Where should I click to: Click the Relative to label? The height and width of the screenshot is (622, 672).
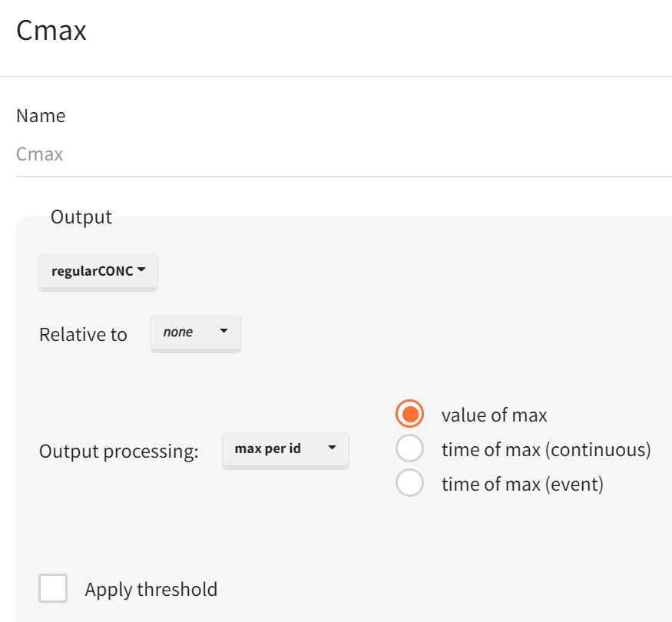(x=83, y=335)
